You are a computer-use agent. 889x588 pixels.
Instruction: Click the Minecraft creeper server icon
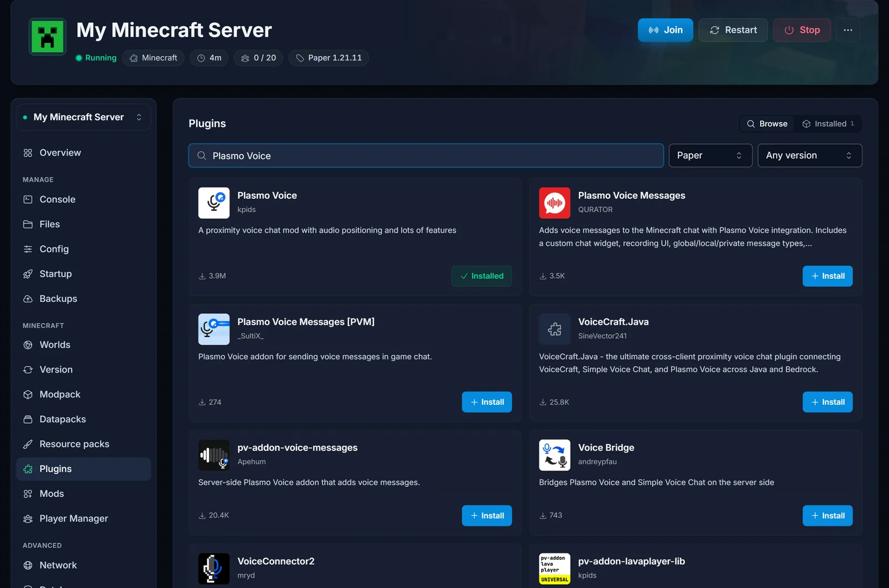pyautogui.click(x=47, y=37)
